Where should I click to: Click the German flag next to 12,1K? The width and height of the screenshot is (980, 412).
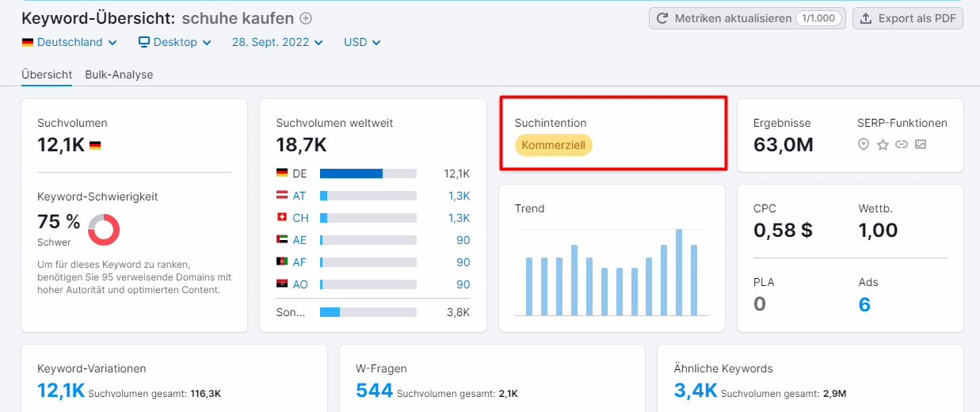tap(95, 146)
